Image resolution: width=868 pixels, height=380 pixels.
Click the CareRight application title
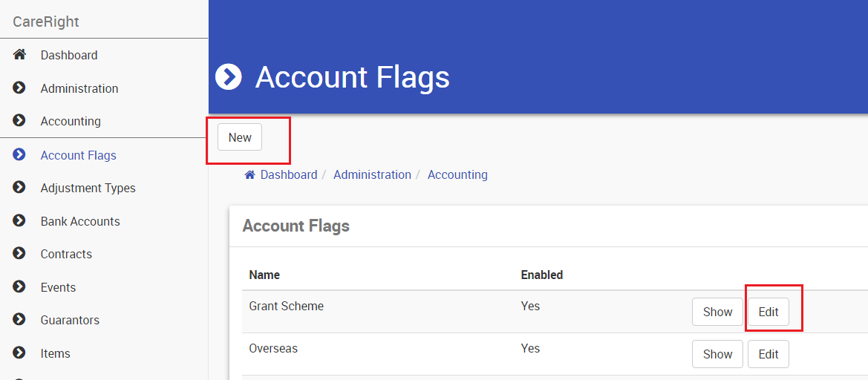pyautogui.click(x=46, y=22)
